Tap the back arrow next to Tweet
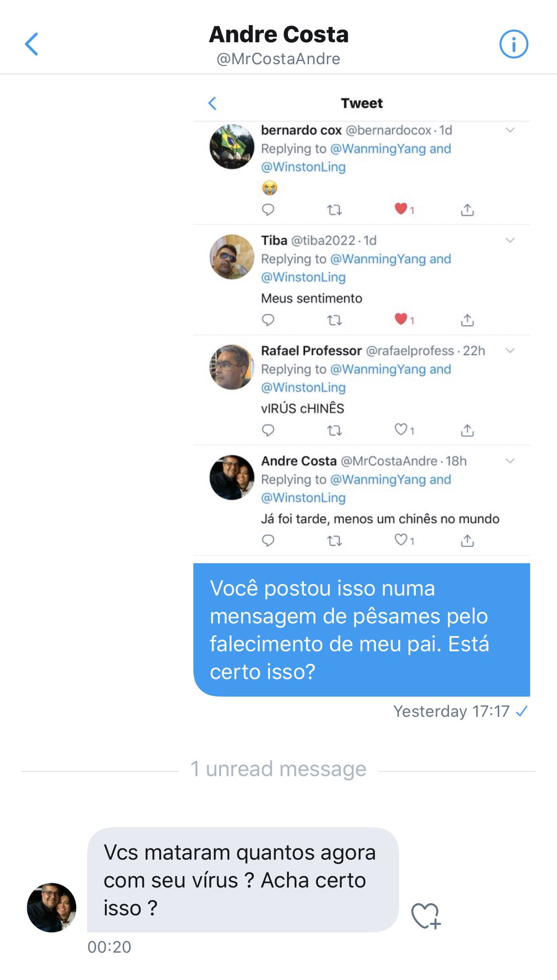The image size is (557, 980). click(212, 103)
